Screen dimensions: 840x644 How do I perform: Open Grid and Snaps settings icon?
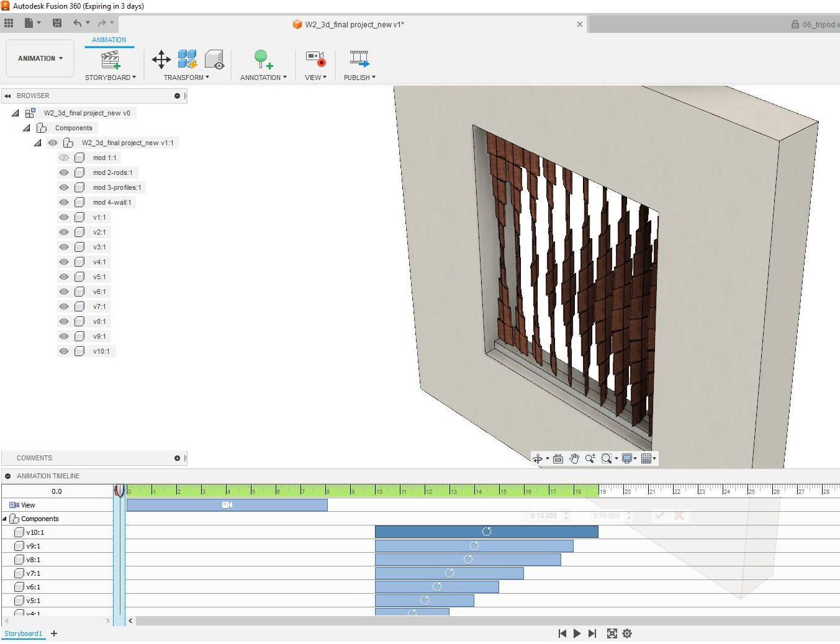coord(646,458)
